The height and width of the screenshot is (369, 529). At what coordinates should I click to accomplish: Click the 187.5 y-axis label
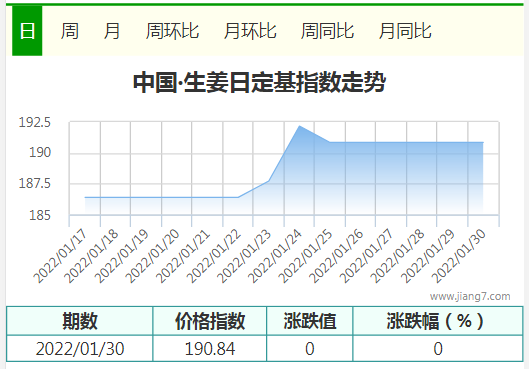[35, 183]
